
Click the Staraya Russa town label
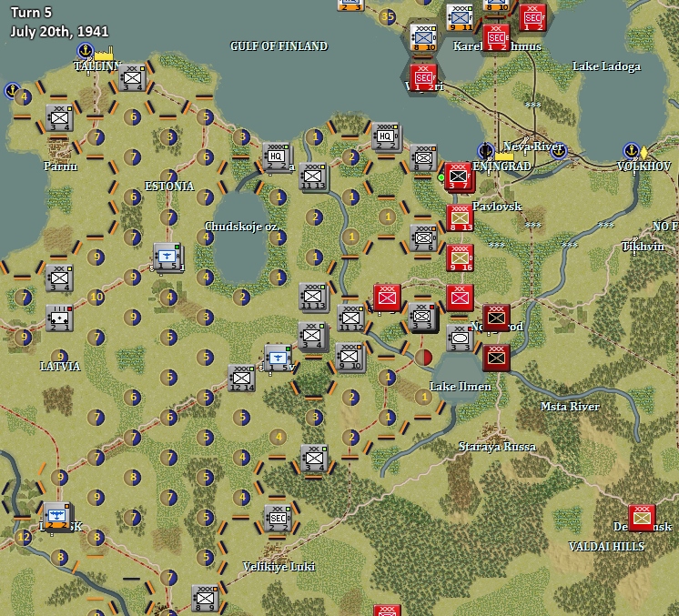point(497,447)
